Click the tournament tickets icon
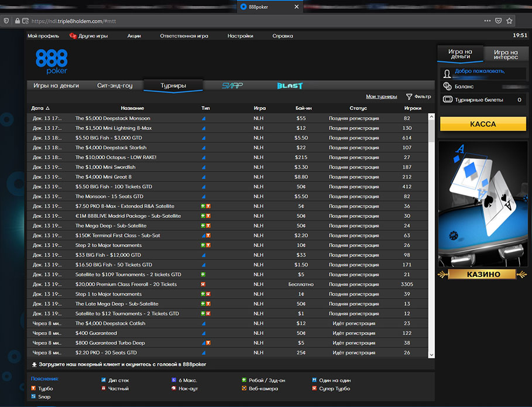 coord(448,100)
